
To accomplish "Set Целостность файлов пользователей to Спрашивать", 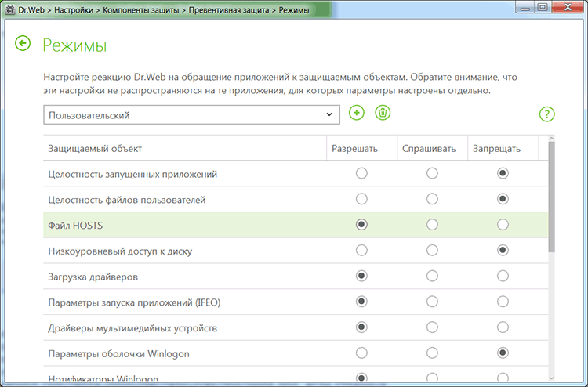I will pos(432,199).
